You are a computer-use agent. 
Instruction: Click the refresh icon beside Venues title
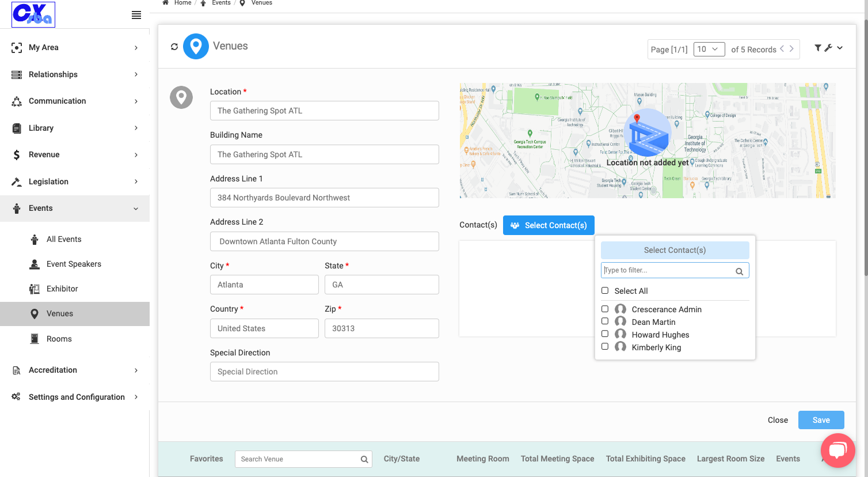(174, 47)
